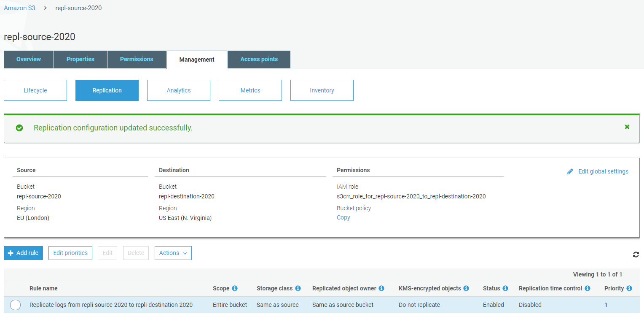This screenshot has width=644, height=317.
Task: Click the repl-source-2020 page heading
Action: point(40,37)
